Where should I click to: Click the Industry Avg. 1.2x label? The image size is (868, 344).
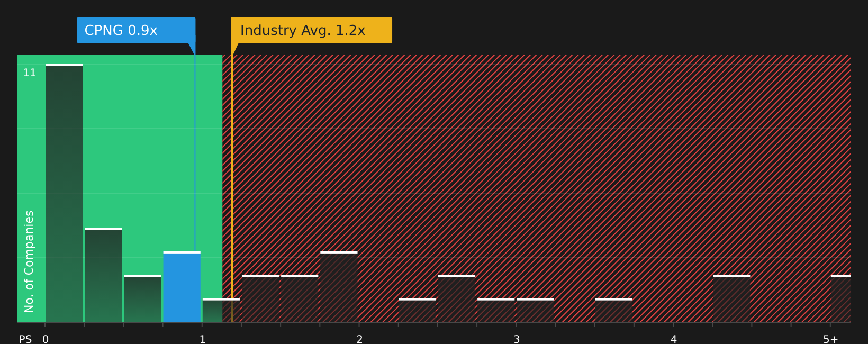[311, 30]
